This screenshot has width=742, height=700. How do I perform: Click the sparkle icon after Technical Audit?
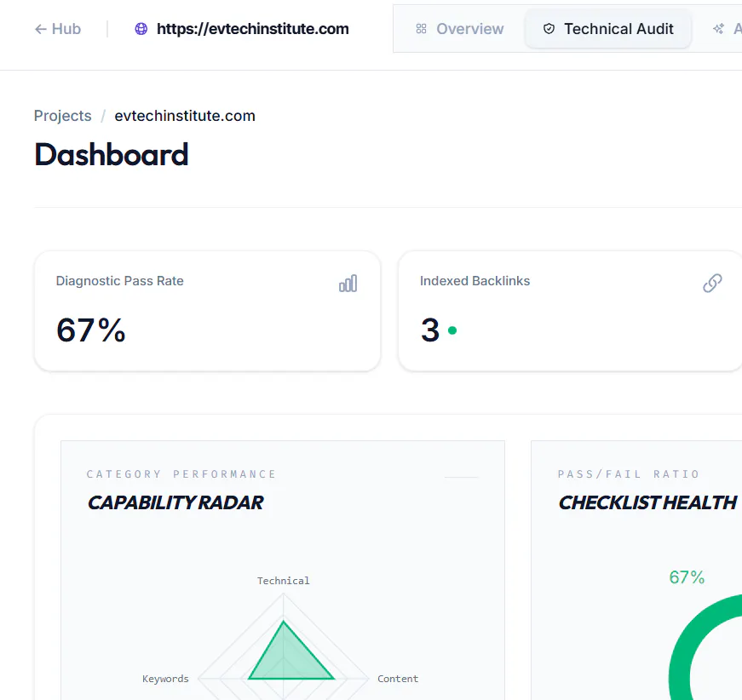[x=718, y=29]
